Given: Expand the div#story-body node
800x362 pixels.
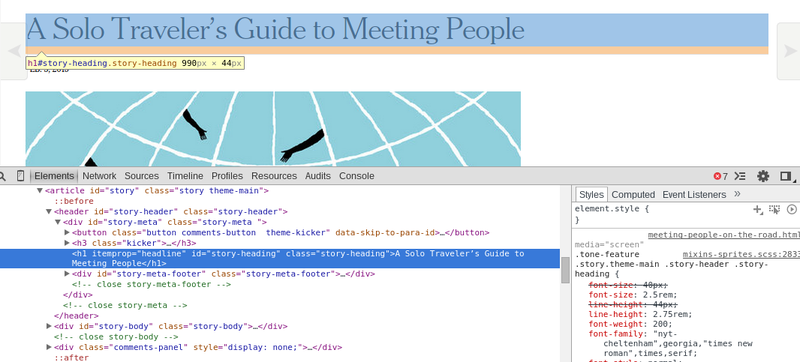Looking at the screenshot, I should (x=49, y=326).
